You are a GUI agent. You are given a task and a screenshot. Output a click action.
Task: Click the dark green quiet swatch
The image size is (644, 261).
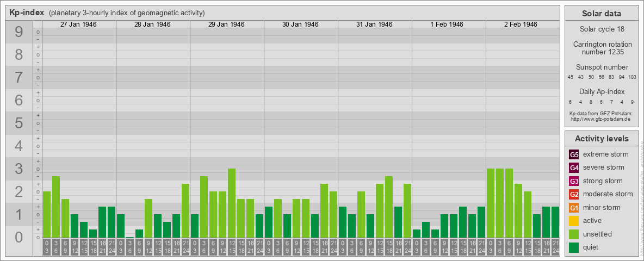(574, 247)
